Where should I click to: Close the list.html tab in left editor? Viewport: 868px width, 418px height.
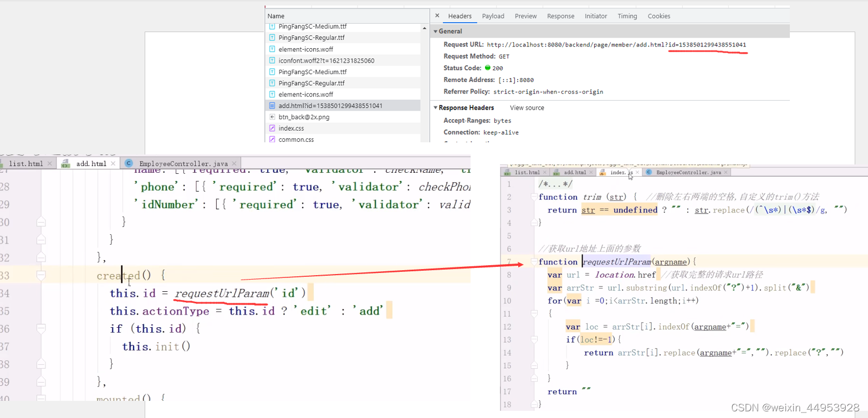point(50,164)
